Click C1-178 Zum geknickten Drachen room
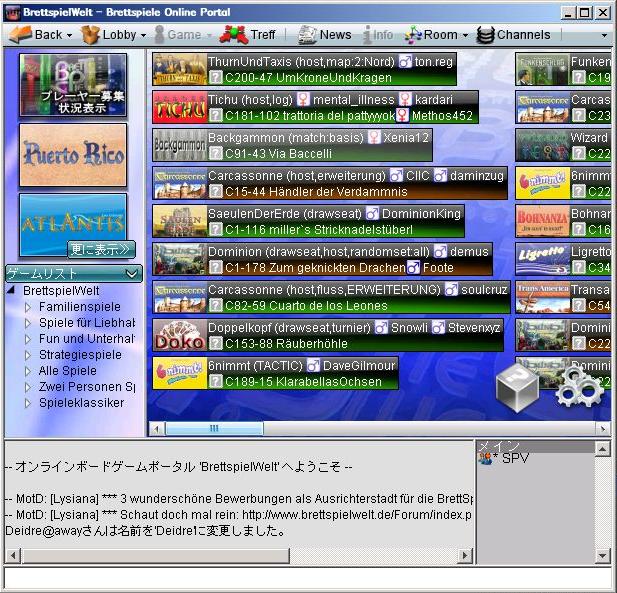 315,268
